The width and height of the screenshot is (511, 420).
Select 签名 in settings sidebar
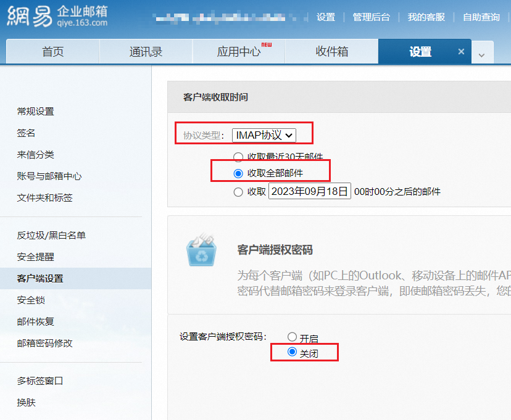coord(26,133)
